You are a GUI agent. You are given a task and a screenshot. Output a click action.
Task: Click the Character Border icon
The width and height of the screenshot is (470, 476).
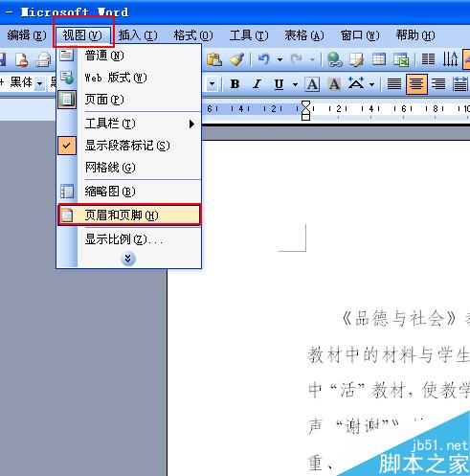(312, 84)
